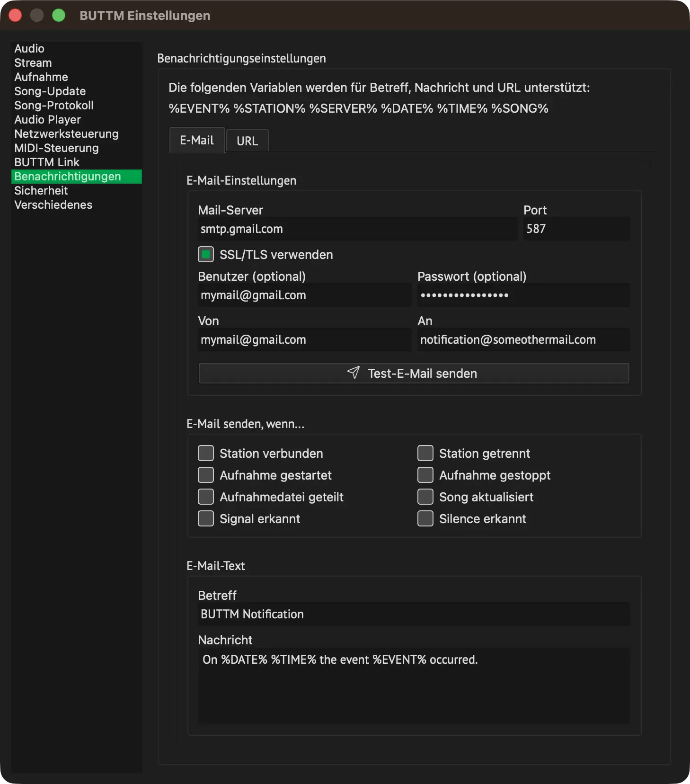Screen dimensions: 690x784
Task: Close the BUTTM Einstellungen window
Action: (15, 16)
